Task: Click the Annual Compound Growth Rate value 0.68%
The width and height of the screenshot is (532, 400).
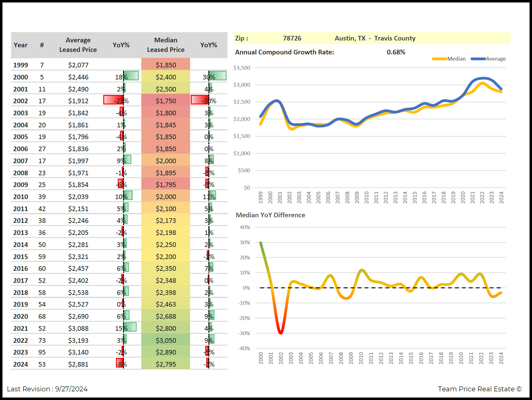Action: point(396,52)
